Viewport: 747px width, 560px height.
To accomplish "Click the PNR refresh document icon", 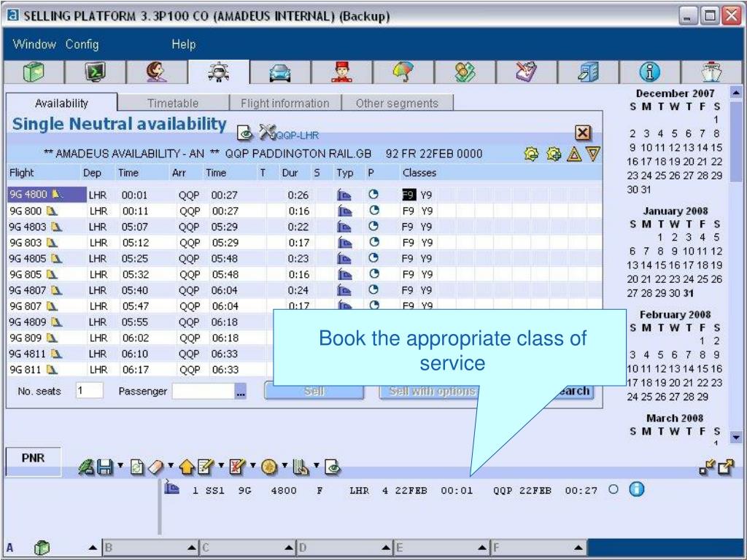I will (136, 467).
